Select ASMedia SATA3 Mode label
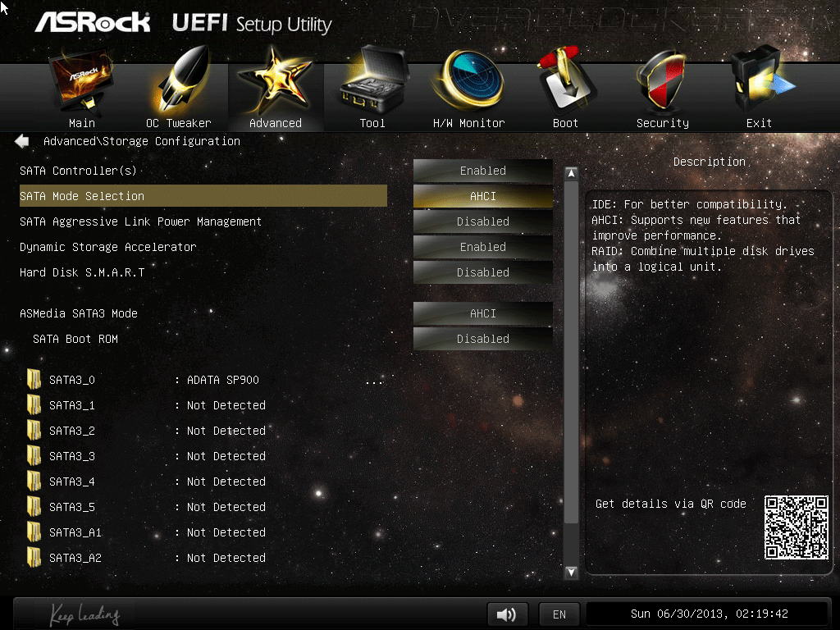The image size is (840, 630). click(78, 313)
